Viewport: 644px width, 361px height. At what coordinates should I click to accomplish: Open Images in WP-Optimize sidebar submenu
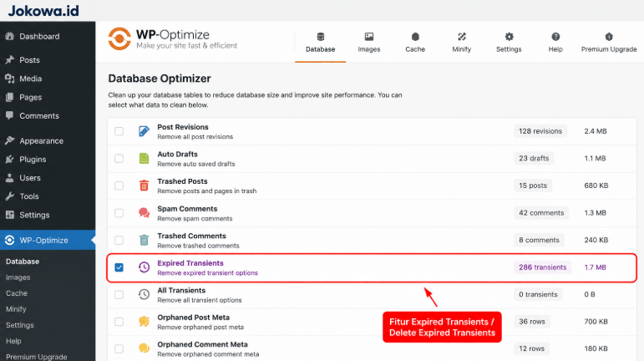(18, 277)
